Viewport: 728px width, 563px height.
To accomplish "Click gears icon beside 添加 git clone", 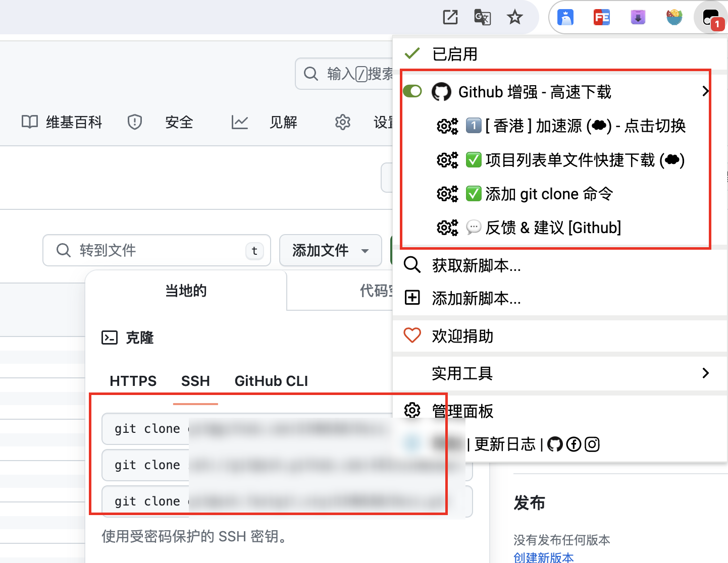I will (x=447, y=194).
